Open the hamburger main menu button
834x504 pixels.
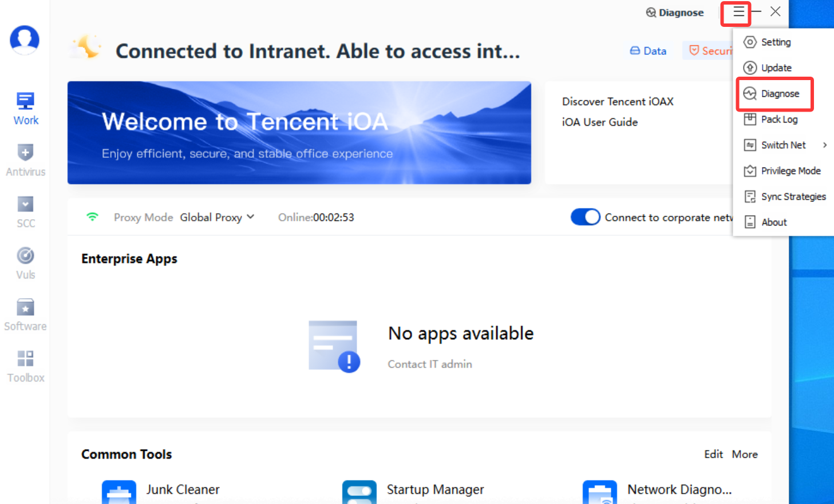tap(738, 12)
